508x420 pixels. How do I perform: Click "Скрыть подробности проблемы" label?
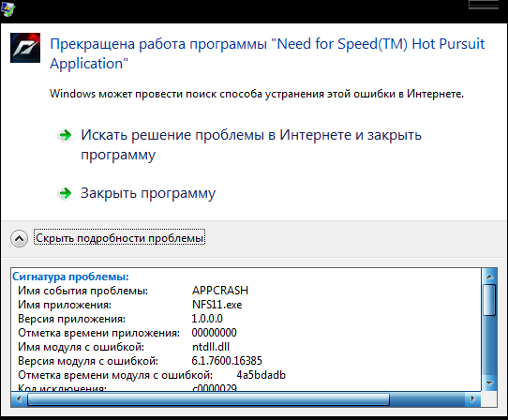pos(119,238)
